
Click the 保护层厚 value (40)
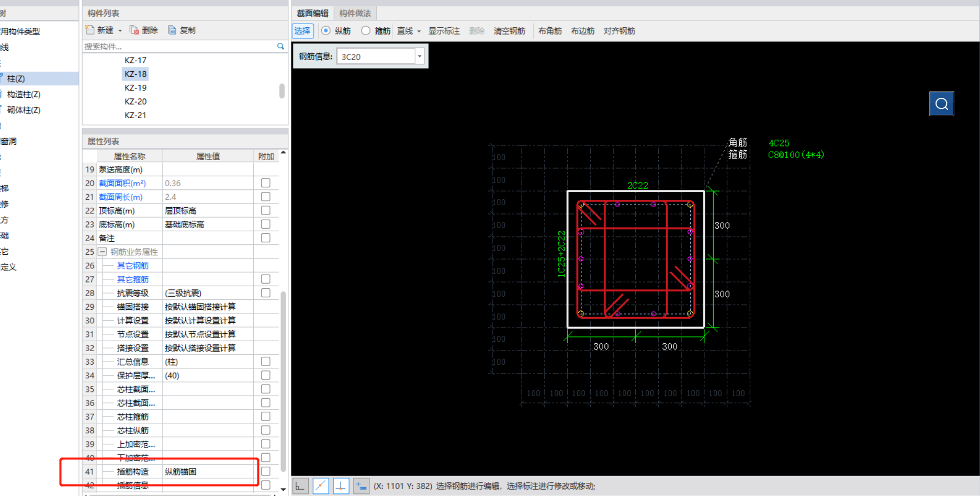coord(172,375)
